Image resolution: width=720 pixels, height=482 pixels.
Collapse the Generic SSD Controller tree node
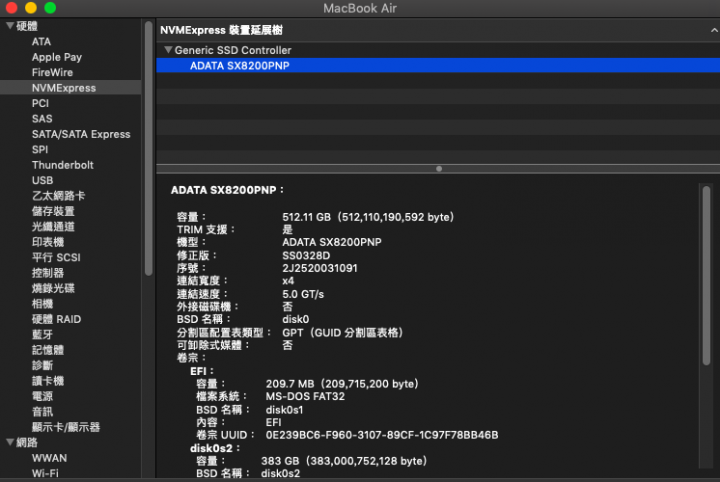click(168, 50)
